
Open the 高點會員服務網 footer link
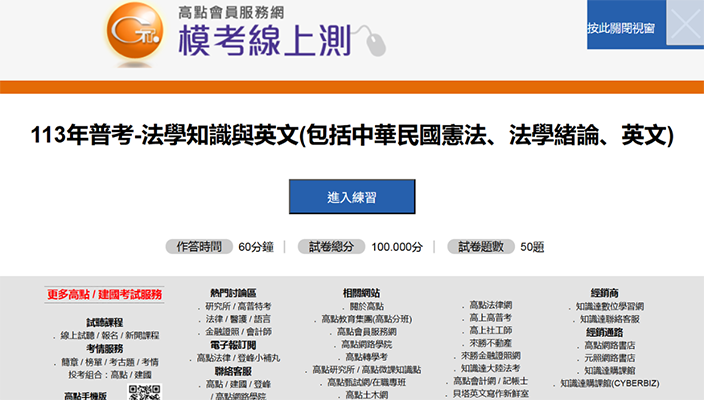[x=367, y=332]
